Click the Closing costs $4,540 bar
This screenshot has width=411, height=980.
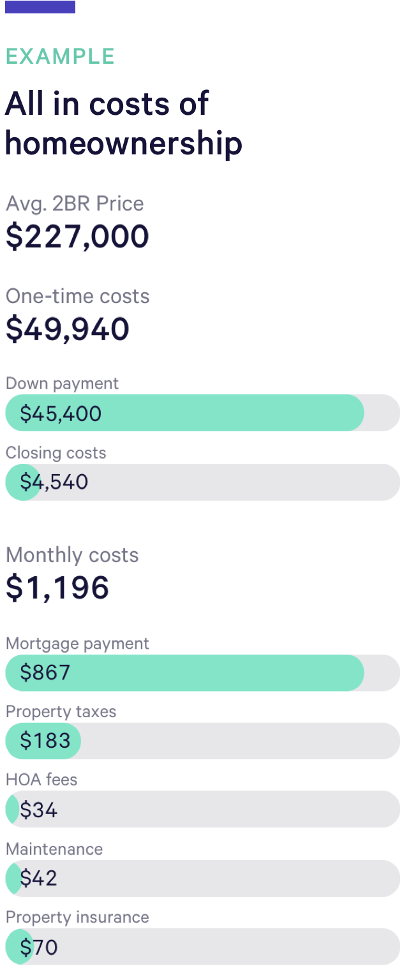pos(202,482)
